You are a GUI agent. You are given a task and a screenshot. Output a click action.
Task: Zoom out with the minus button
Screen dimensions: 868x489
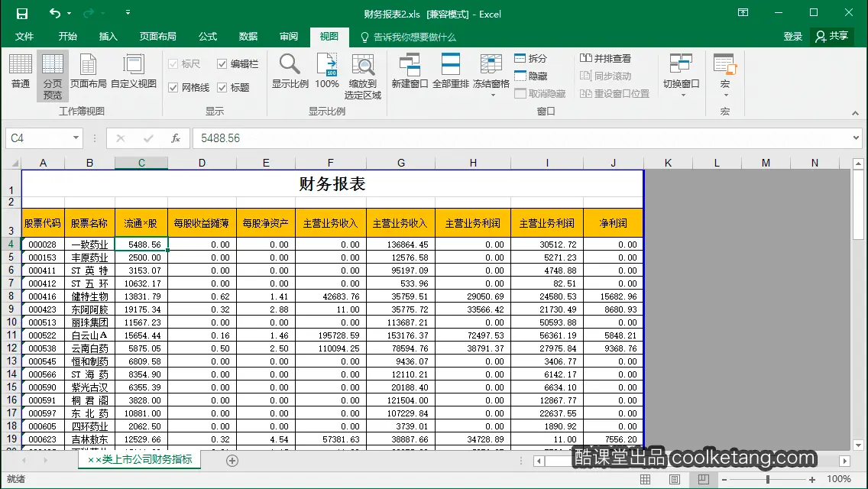point(724,480)
